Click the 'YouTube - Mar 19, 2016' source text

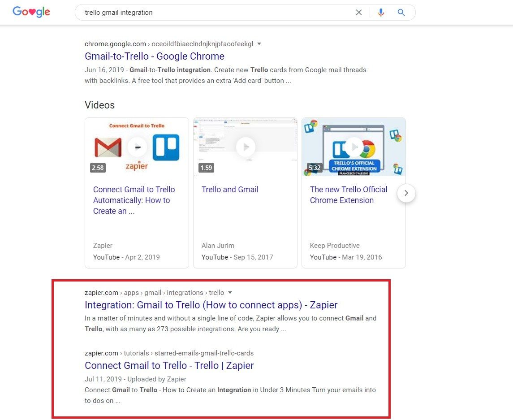(346, 257)
